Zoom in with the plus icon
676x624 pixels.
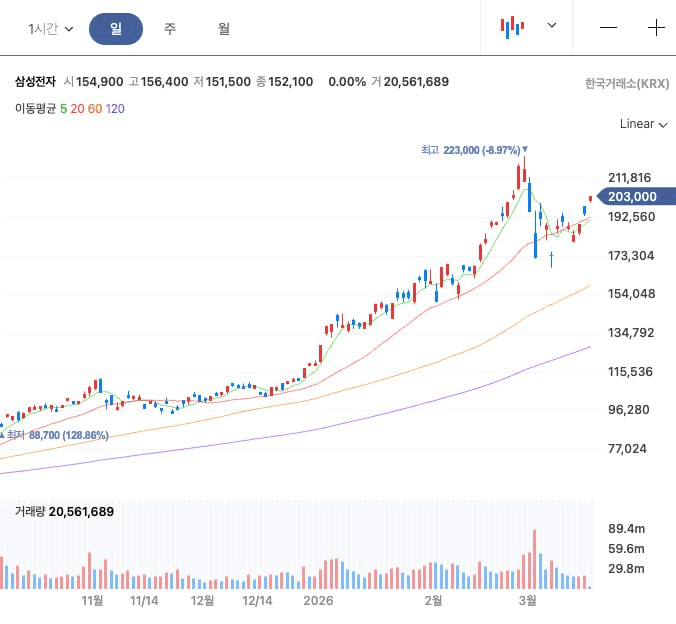tap(656, 28)
